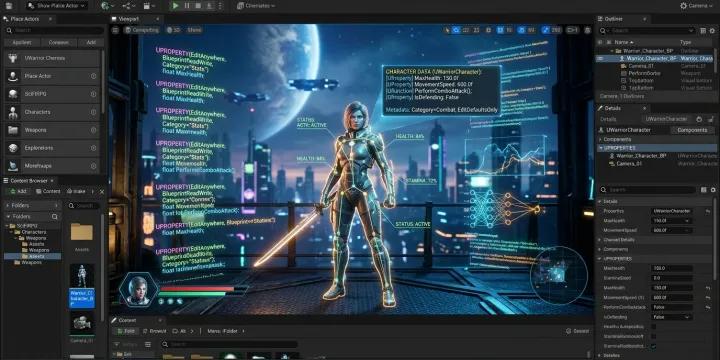Click Add in the Content Browser
Viewport: 720px width, 360px height.
tap(18, 191)
